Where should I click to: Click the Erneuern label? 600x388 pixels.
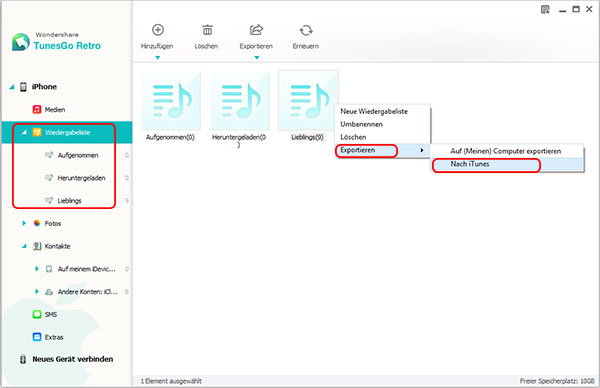coord(306,46)
